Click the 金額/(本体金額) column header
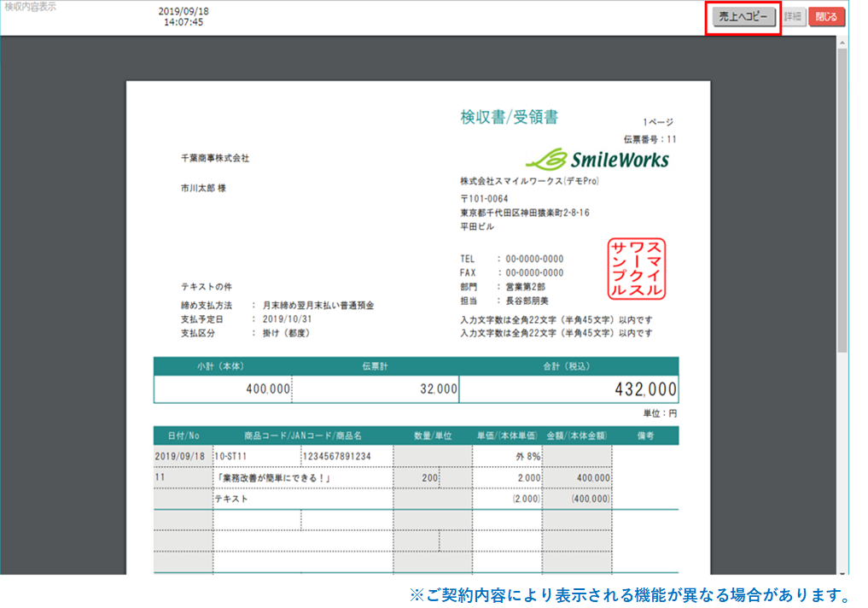 tap(577, 436)
